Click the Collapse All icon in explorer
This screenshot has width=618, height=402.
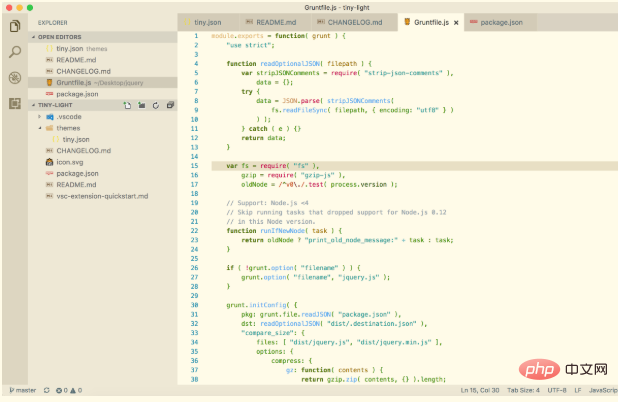click(x=170, y=105)
